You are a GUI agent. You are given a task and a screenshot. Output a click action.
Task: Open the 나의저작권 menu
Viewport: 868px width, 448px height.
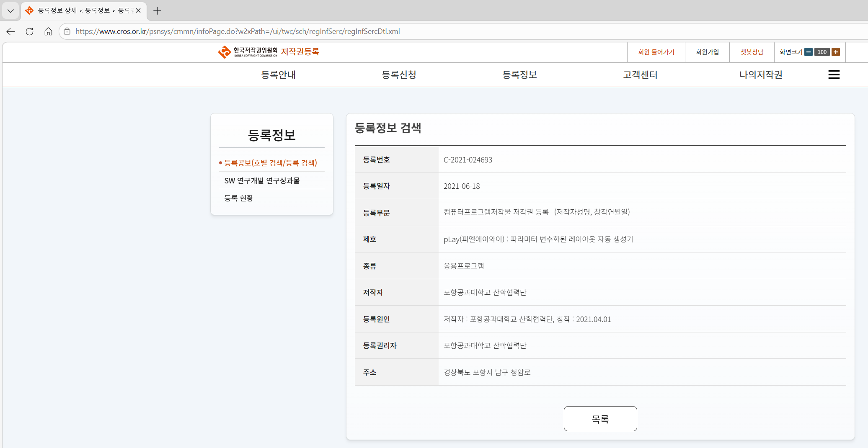pos(761,75)
